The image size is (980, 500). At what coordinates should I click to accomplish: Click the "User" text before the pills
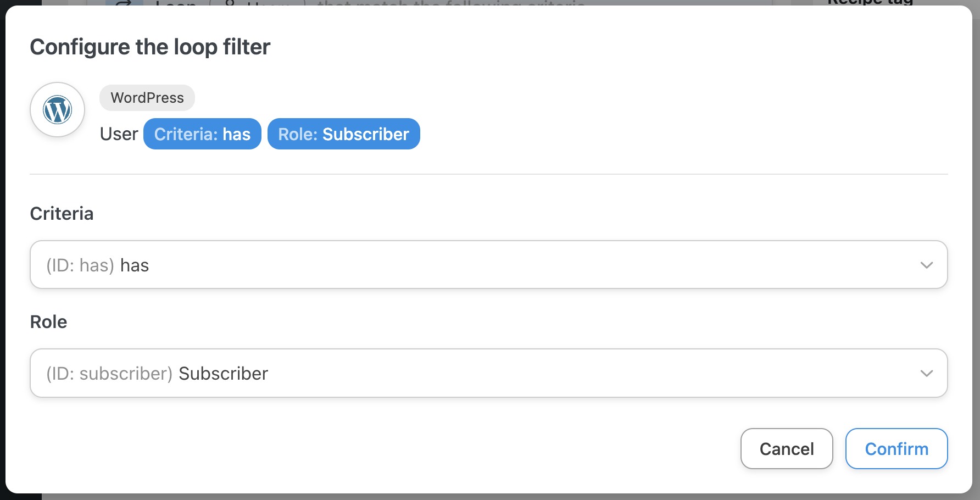(x=119, y=134)
